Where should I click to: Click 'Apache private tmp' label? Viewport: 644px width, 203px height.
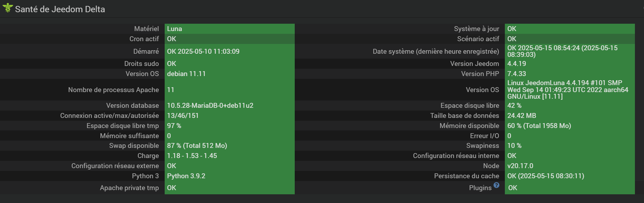click(x=129, y=188)
